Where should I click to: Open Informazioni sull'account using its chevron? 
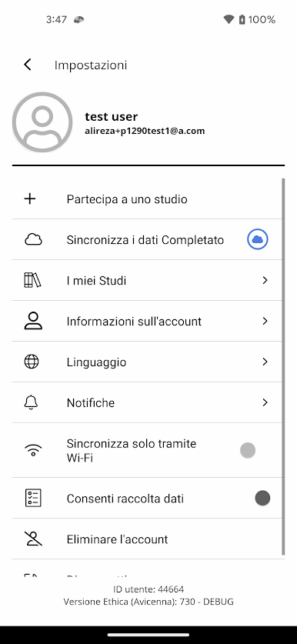click(x=265, y=321)
